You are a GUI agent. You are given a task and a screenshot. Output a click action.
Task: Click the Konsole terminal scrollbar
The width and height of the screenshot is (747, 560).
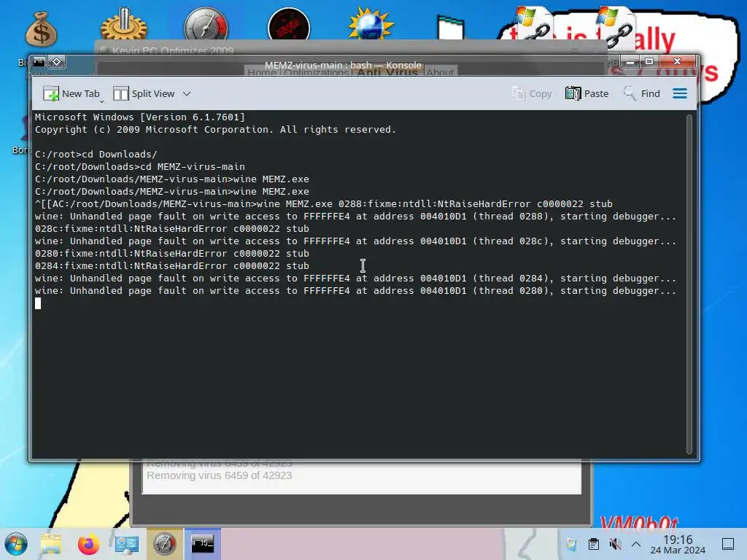point(689,284)
